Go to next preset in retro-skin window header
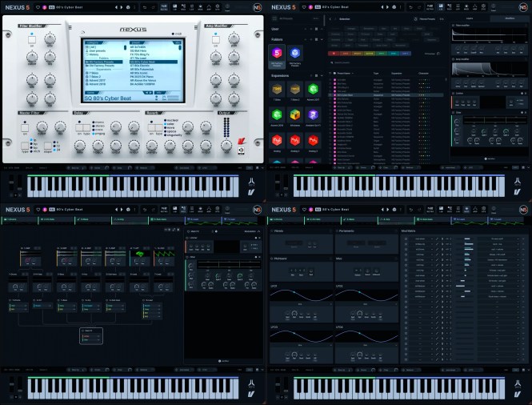The height and width of the screenshot is (405, 532). (x=122, y=7)
